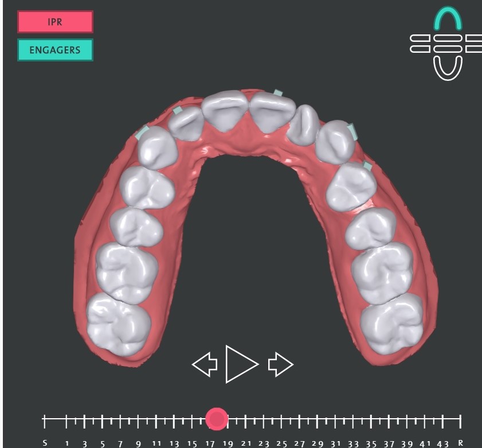The height and width of the screenshot is (448, 482).
Task: Jump to result marker R on timeline
Action: click(460, 443)
